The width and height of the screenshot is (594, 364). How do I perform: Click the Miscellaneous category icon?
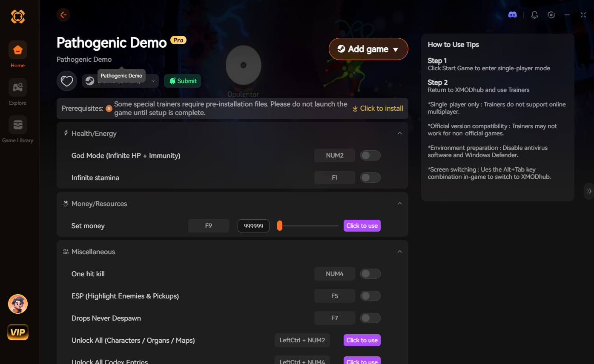[66, 252]
